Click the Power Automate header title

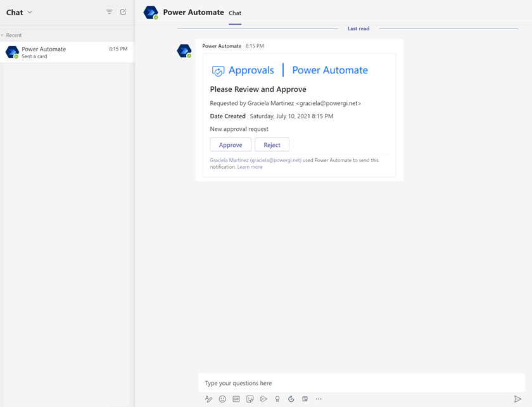point(193,13)
